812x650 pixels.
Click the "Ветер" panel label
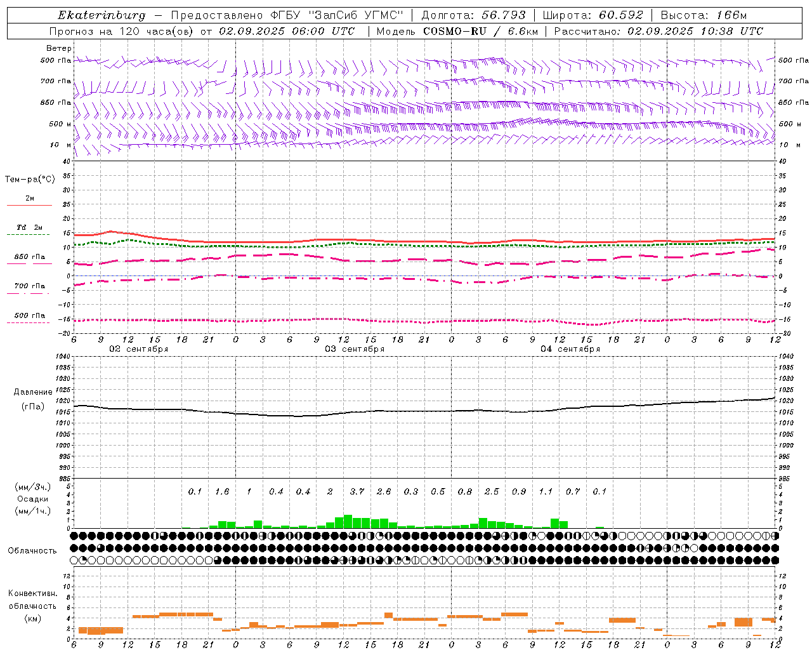pyautogui.click(x=59, y=48)
